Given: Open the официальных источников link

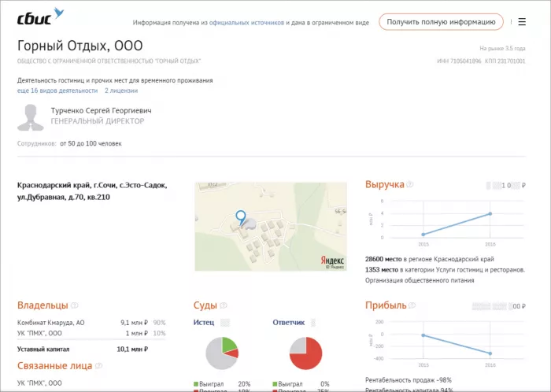Looking at the screenshot, I should (246, 23).
